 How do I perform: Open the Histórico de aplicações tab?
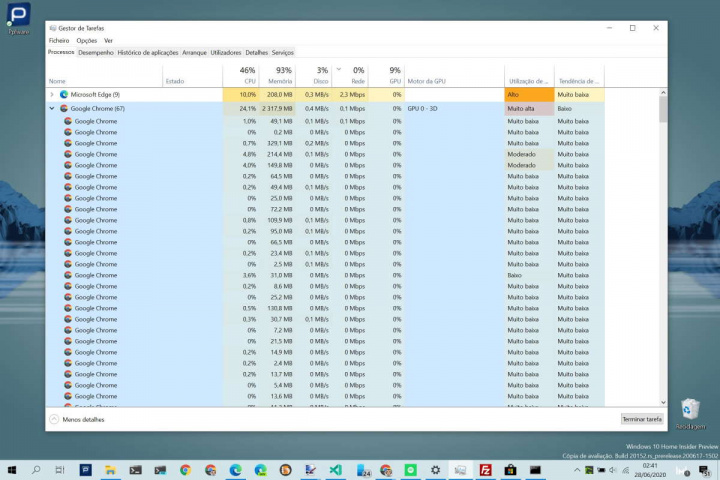click(x=148, y=52)
